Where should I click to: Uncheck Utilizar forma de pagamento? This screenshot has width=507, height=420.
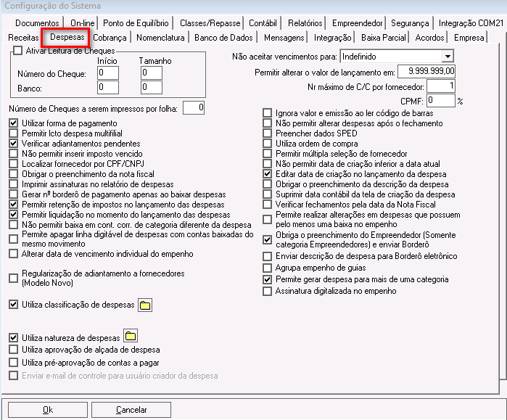13,123
